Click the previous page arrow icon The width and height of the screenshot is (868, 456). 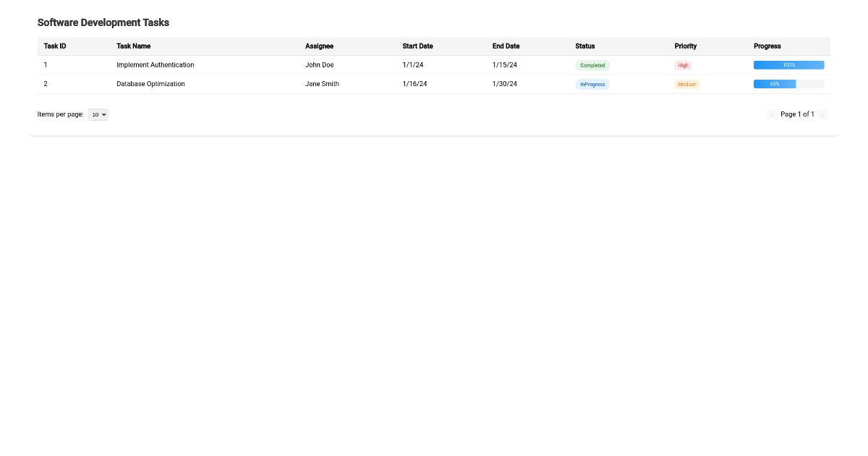773,114
